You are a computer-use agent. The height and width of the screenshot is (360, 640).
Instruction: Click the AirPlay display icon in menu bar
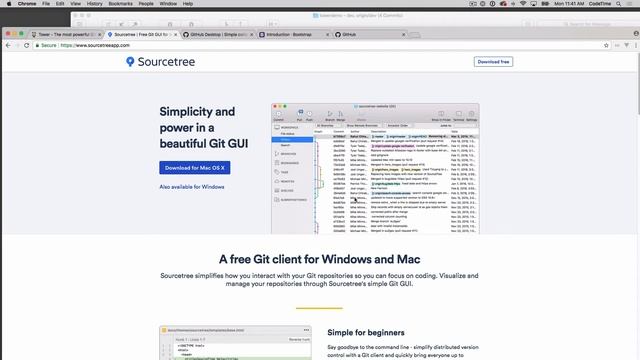[x=533, y=4]
